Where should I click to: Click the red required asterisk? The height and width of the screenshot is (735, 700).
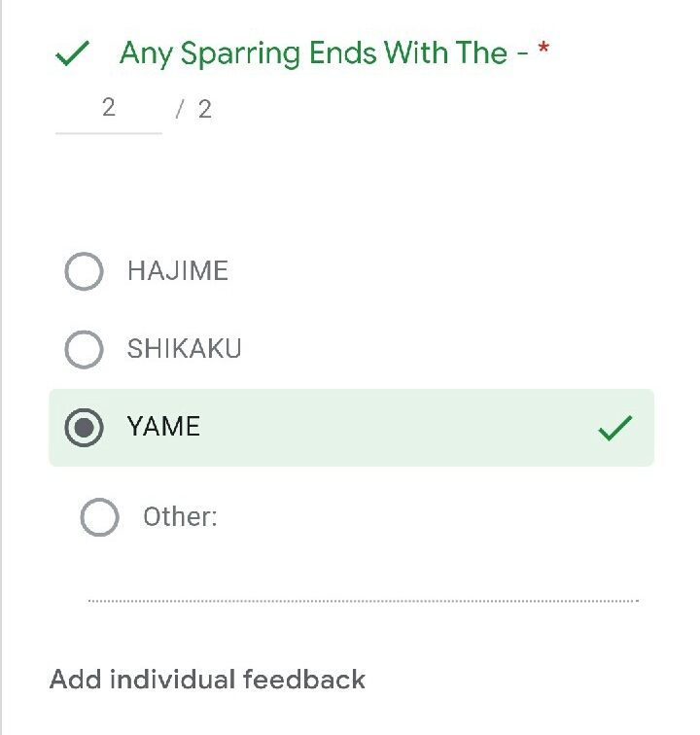(542, 51)
